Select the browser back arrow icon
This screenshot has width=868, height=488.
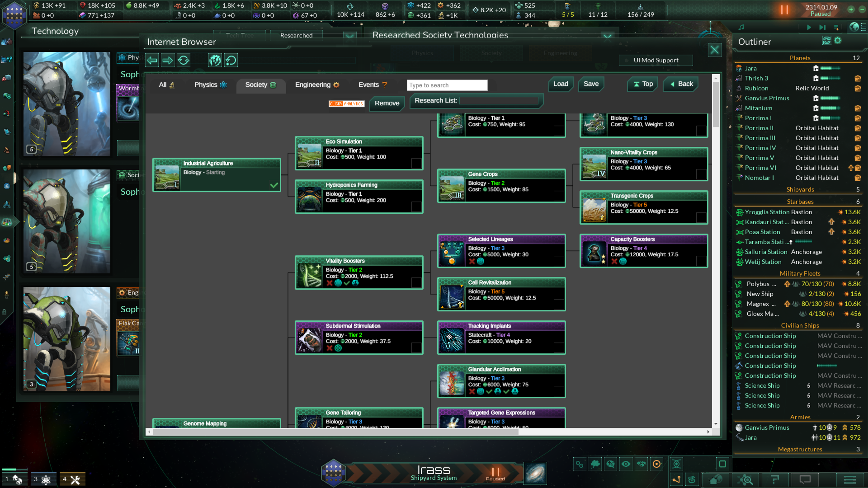(152, 60)
